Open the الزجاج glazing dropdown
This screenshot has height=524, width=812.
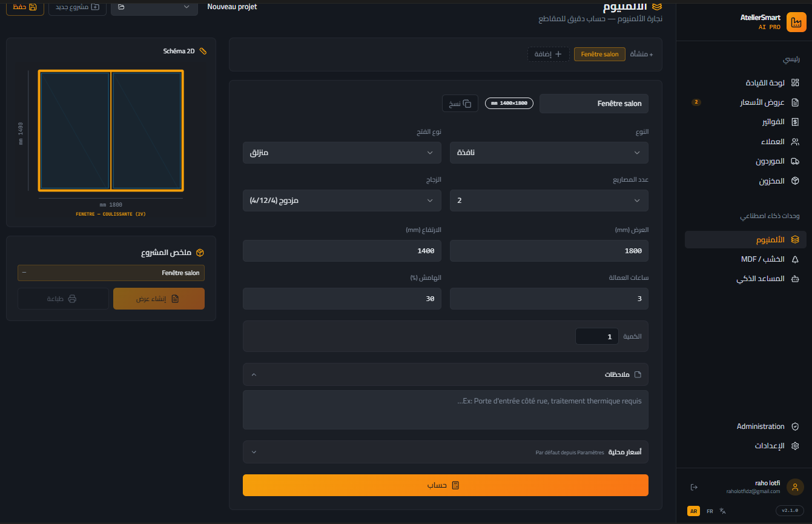coord(342,201)
